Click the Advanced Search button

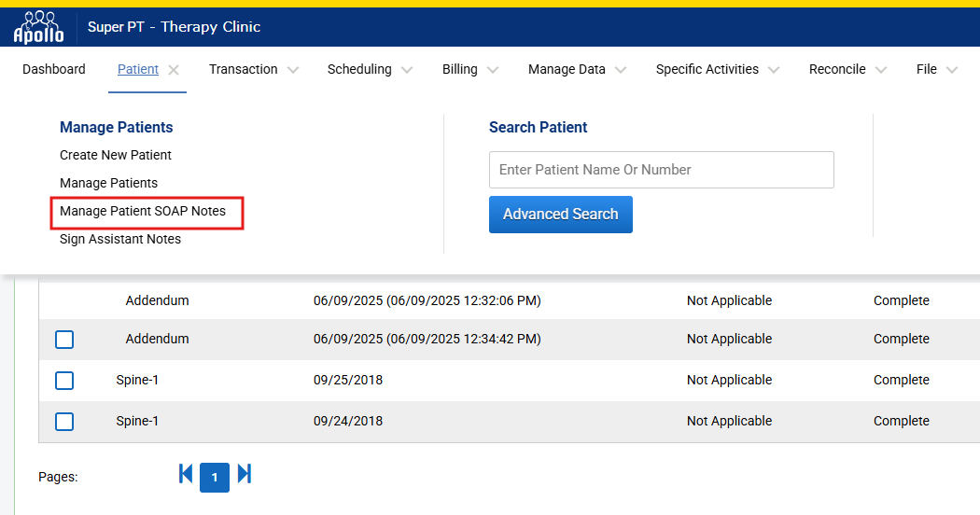click(x=561, y=215)
